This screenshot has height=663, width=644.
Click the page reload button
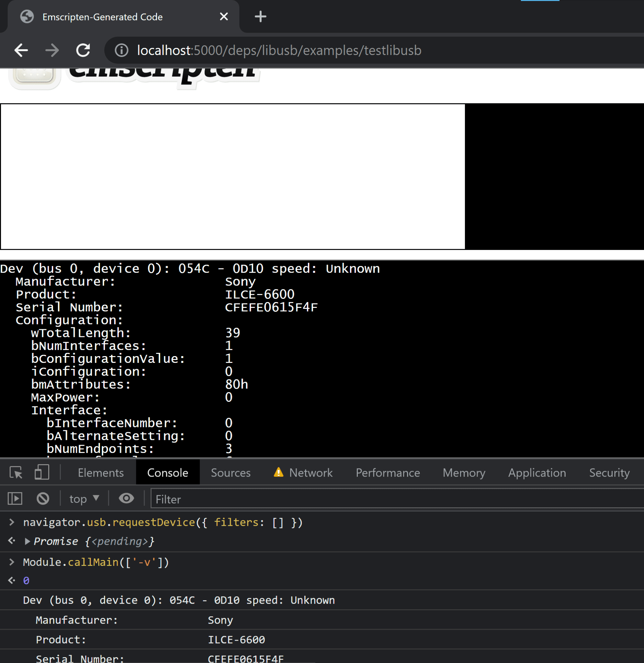pos(83,50)
